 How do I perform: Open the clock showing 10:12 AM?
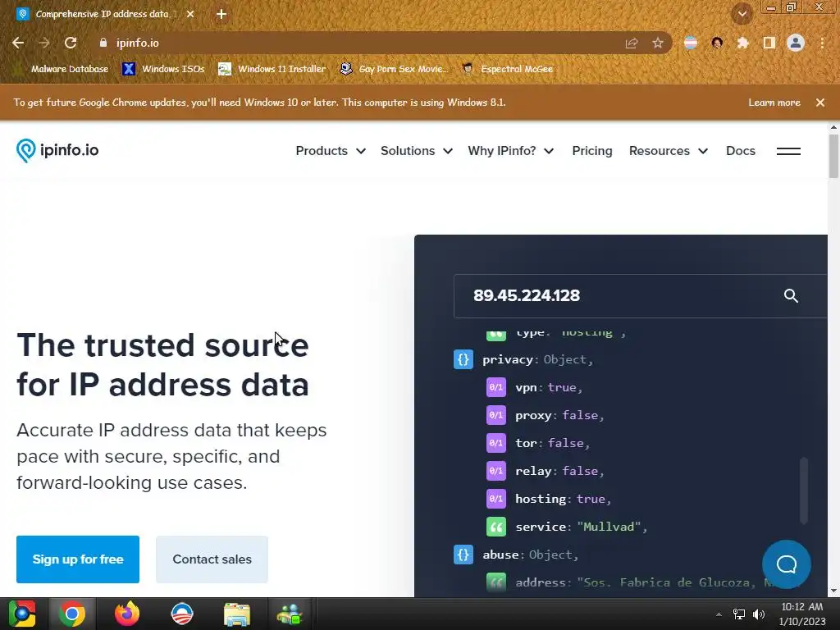(x=802, y=614)
